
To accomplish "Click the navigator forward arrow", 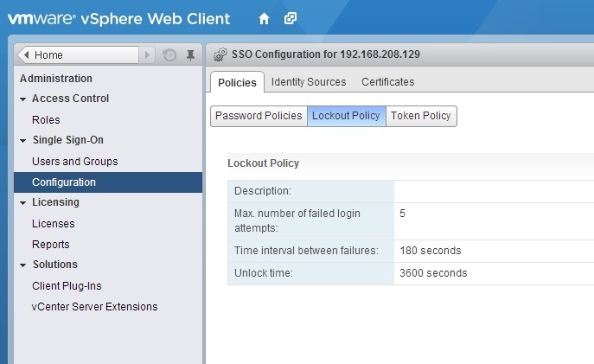I will (147, 55).
